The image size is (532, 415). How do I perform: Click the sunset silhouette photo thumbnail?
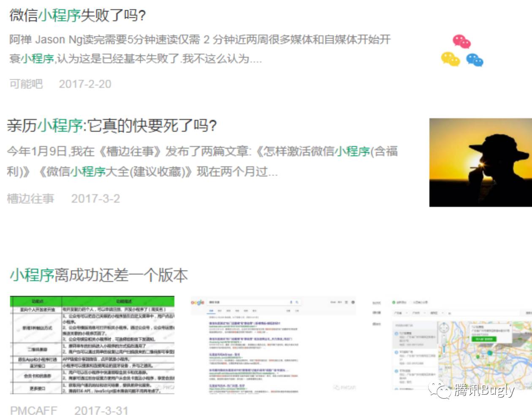tap(480, 163)
